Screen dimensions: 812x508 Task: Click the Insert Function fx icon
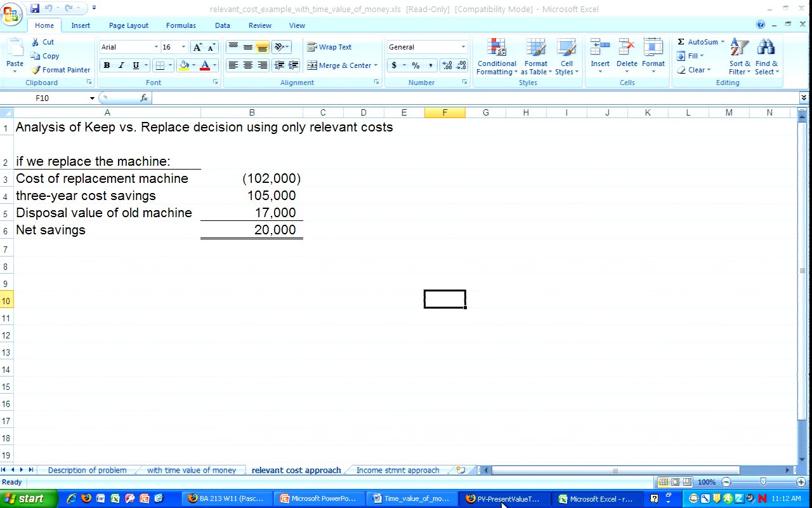click(x=144, y=98)
